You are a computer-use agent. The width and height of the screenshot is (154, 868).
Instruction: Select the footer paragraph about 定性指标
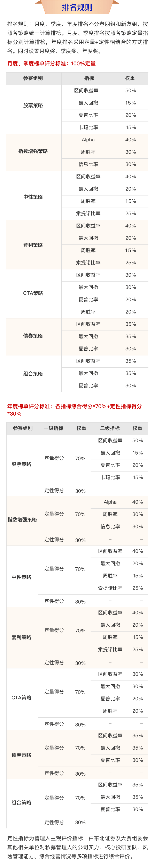77,847
